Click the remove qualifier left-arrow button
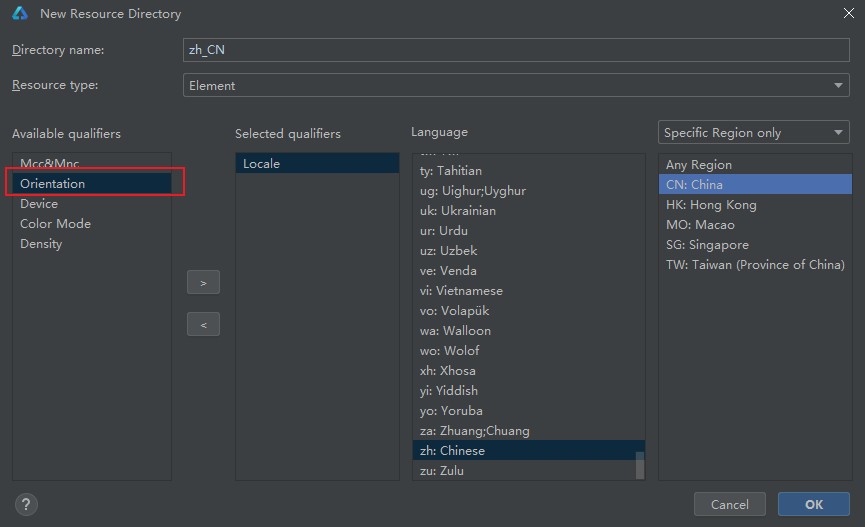 coord(203,325)
